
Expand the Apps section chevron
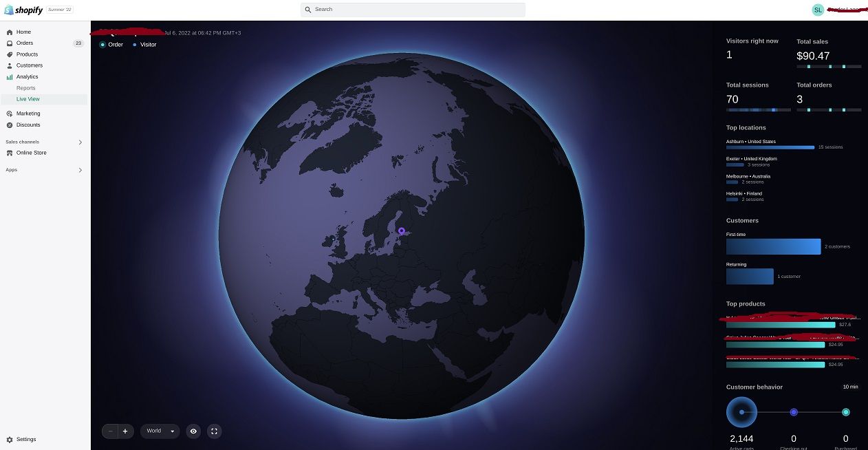[x=80, y=170]
